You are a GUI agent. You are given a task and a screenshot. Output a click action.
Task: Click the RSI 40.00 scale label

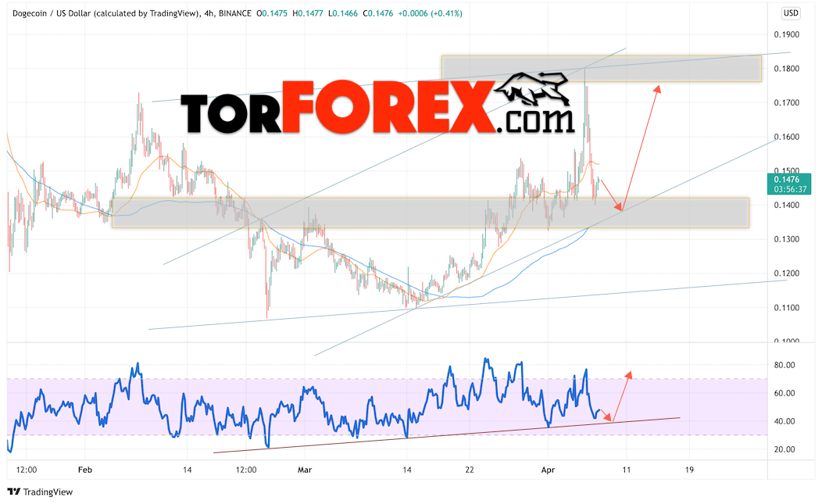click(x=784, y=421)
